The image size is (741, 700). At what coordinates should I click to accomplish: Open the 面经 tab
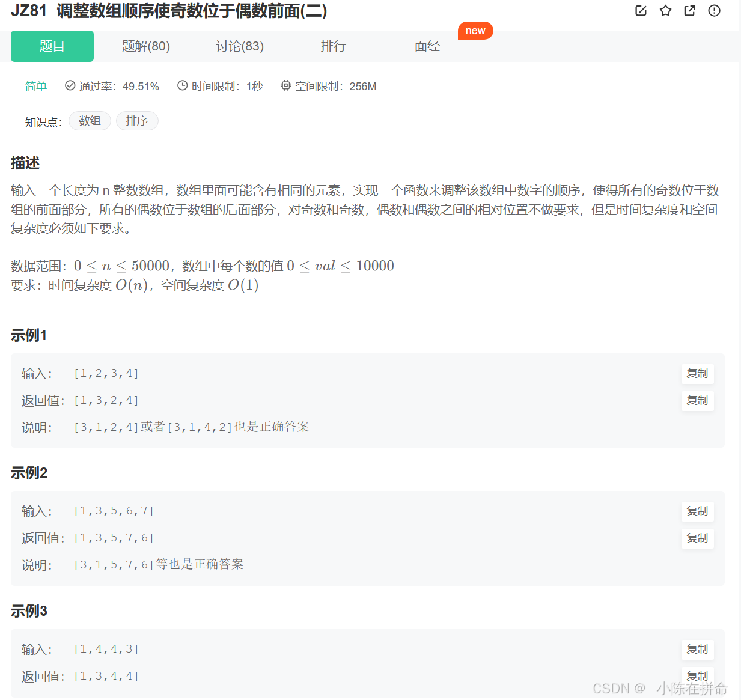pos(427,46)
